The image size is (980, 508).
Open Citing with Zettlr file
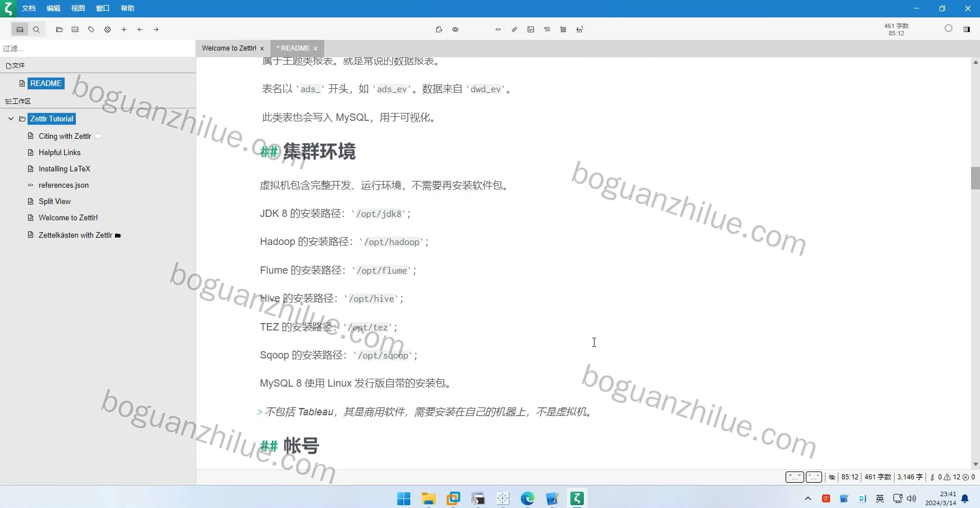tap(65, 136)
